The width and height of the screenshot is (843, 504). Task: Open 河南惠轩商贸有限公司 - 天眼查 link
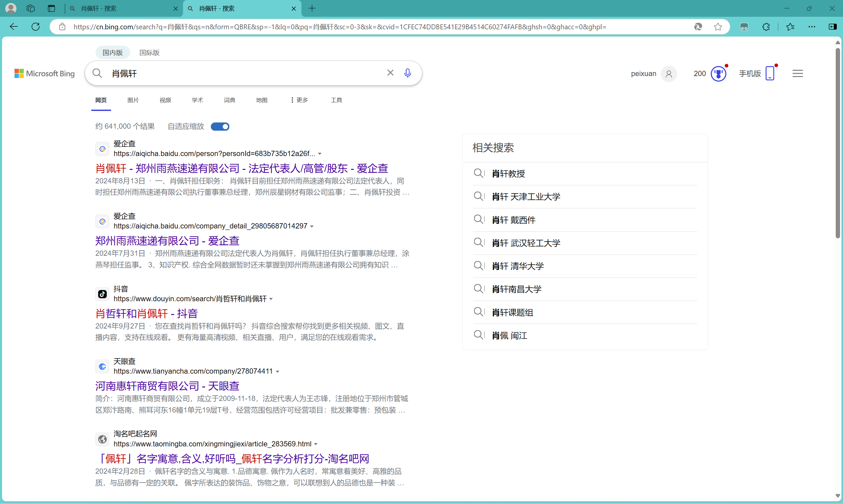(x=167, y=386)
